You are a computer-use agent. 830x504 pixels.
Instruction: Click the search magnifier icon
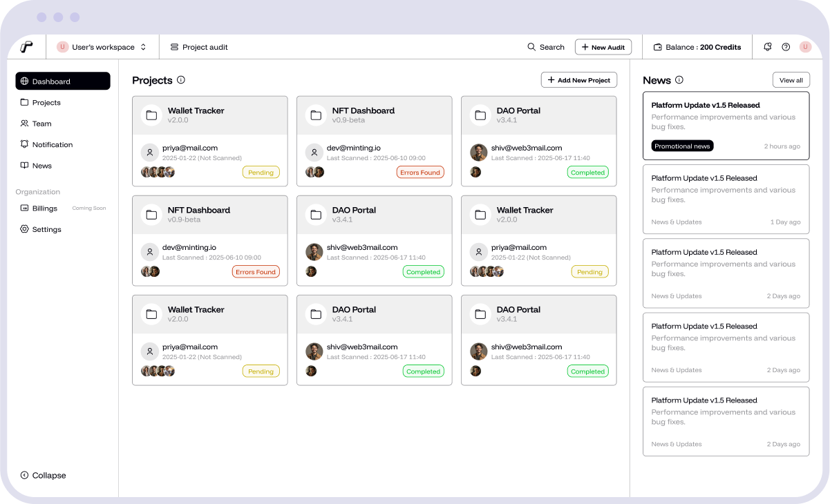[x=531, y=47]
